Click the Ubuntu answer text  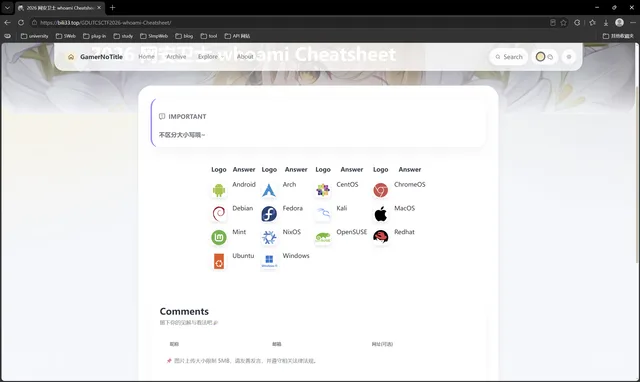[243, 255]
